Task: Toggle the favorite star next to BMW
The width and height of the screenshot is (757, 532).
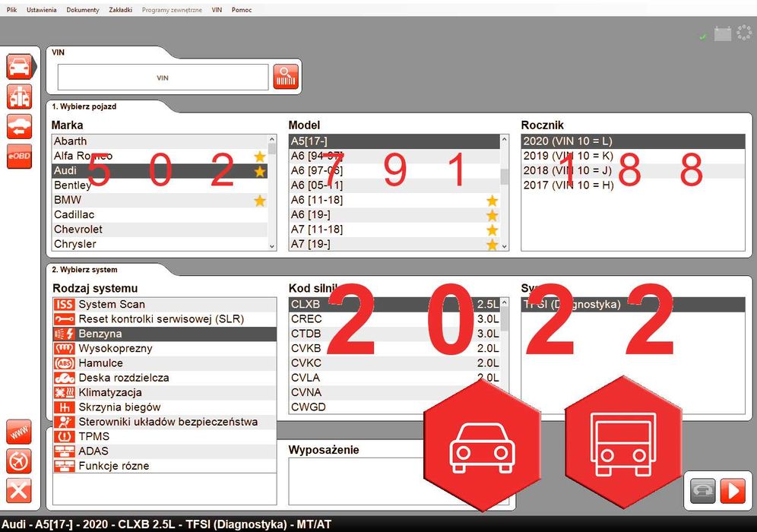Action: [260, 201]
